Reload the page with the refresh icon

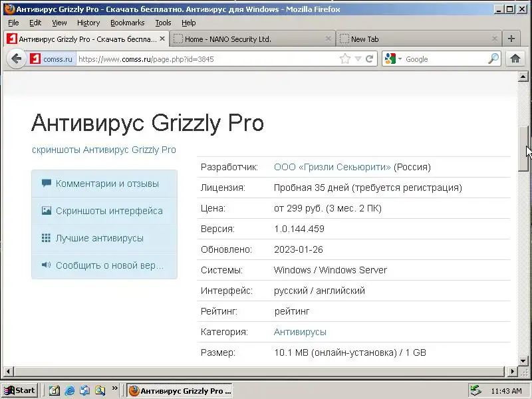click(x=370, y=59)
